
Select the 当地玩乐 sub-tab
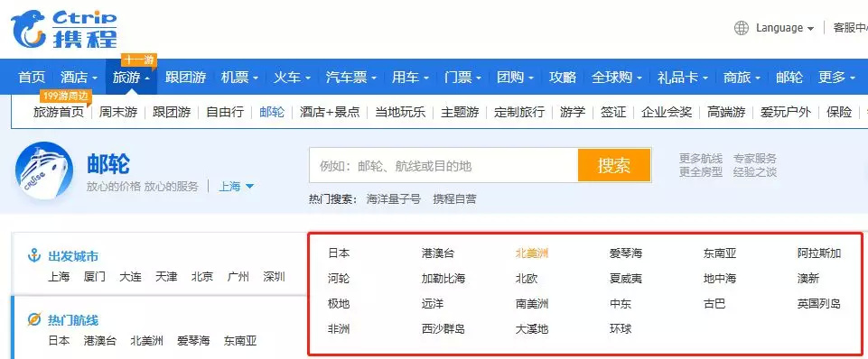[x=400, y=112]
